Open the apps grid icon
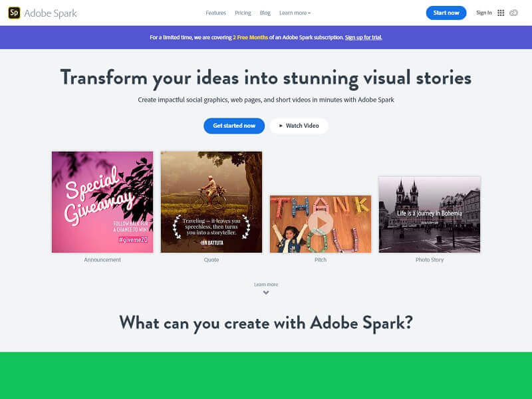The image size is (532, 399). click(501, 13)
